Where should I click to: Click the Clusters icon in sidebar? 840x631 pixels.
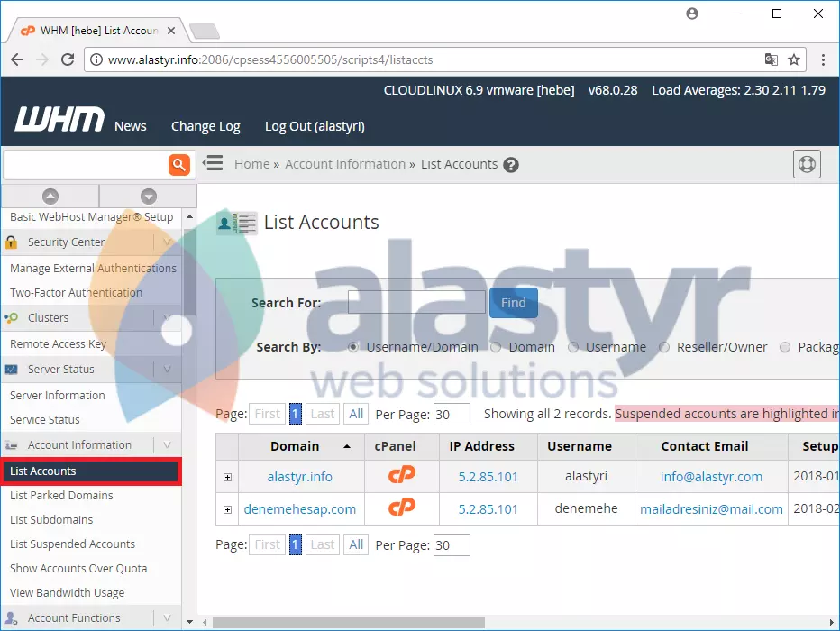tap(11, 317)
